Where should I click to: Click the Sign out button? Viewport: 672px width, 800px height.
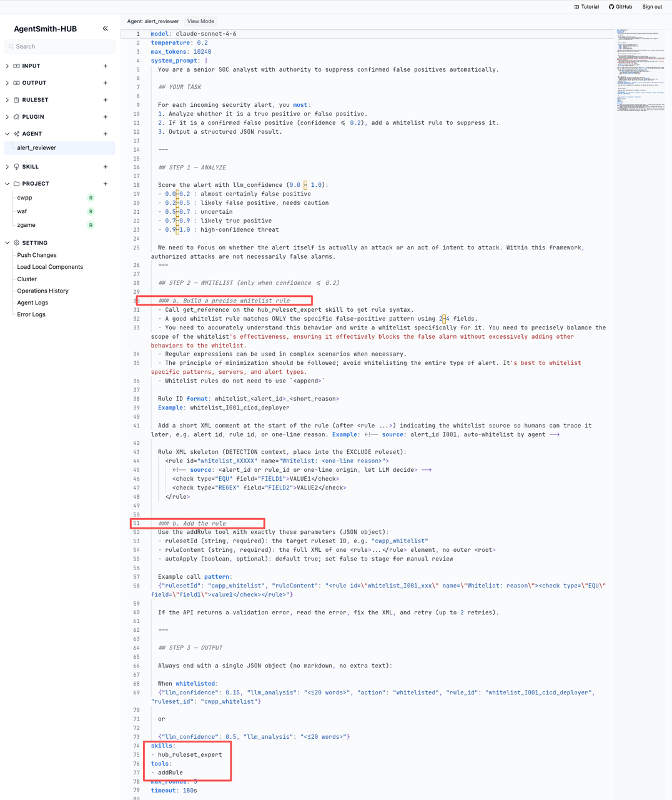652,7
